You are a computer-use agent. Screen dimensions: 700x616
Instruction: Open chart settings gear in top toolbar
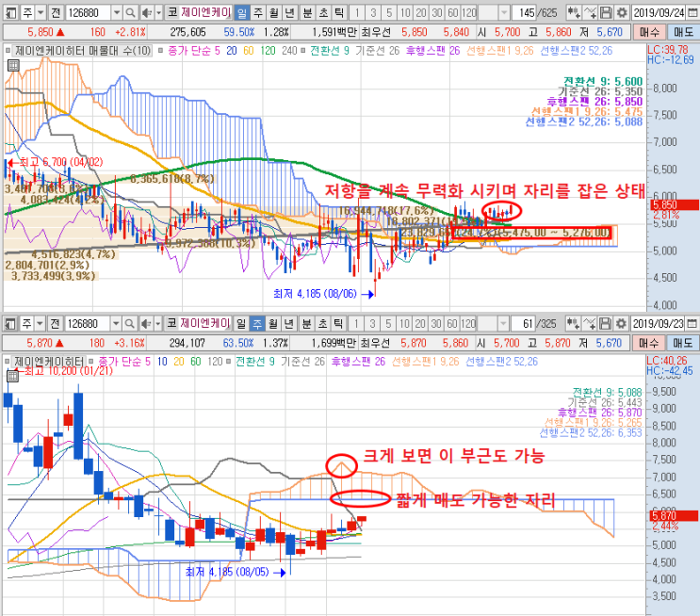point(622,12)
